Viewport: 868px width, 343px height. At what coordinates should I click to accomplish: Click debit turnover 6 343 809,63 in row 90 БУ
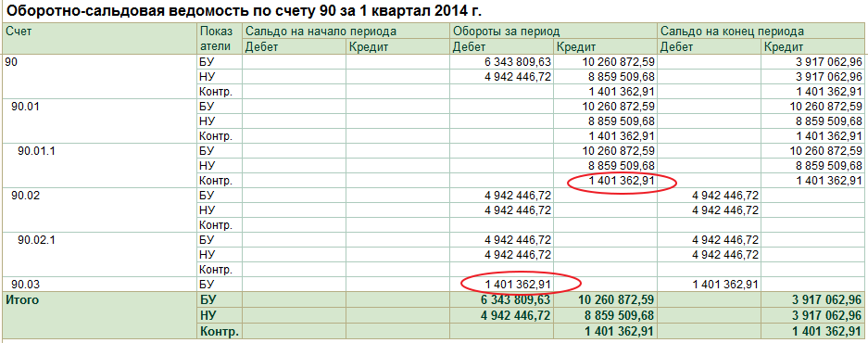pos(517,62)
